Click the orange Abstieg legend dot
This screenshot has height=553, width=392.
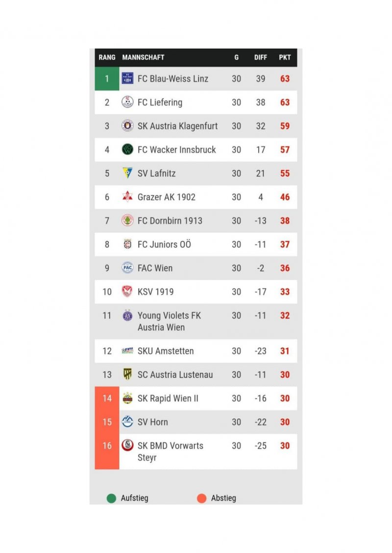click(x=201, y=499)
